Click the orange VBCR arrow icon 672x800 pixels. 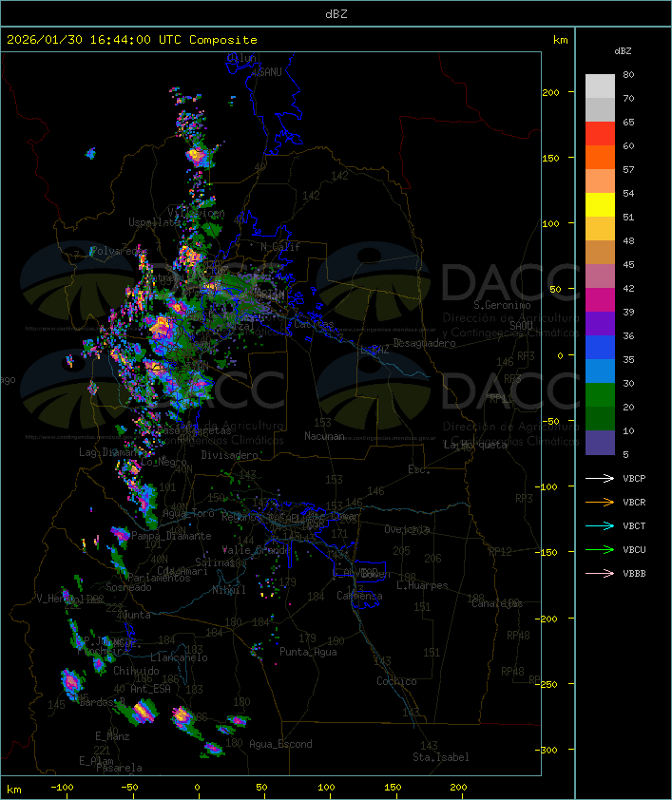pyautogui.click(x=601, y=502)
